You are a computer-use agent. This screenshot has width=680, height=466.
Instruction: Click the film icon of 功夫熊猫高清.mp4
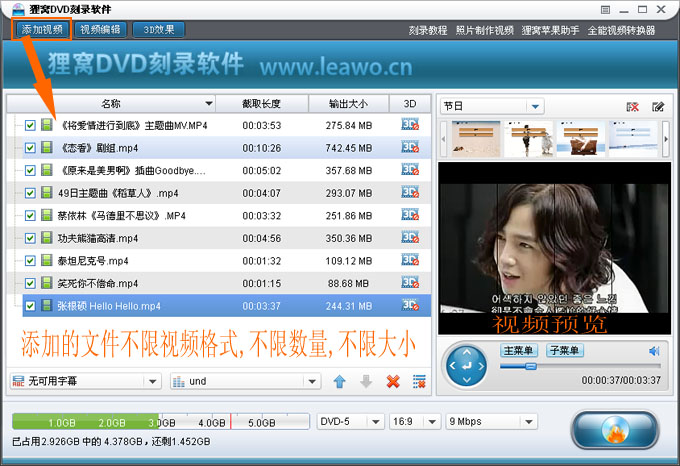47,237
